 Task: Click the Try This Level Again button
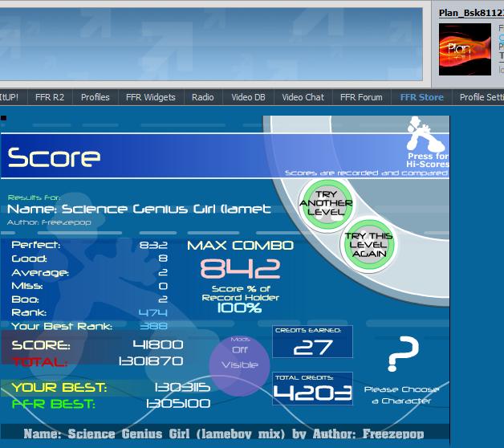(368, 244)
